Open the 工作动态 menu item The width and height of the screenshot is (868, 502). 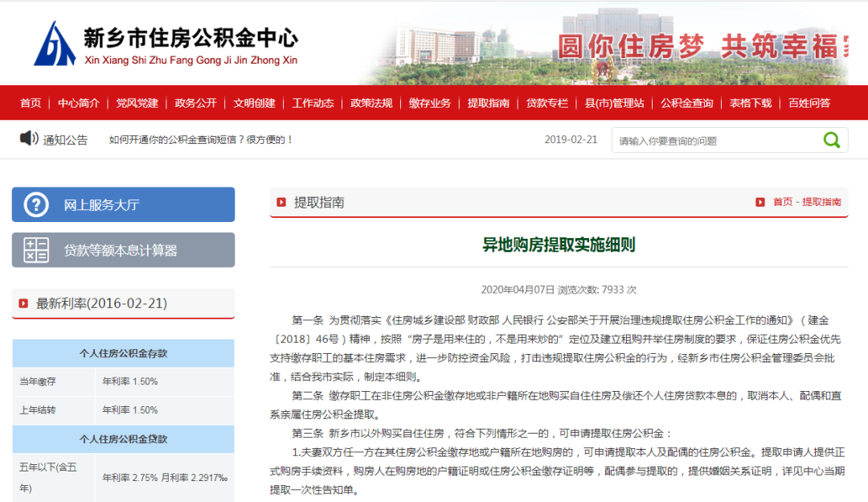[313, 103]
